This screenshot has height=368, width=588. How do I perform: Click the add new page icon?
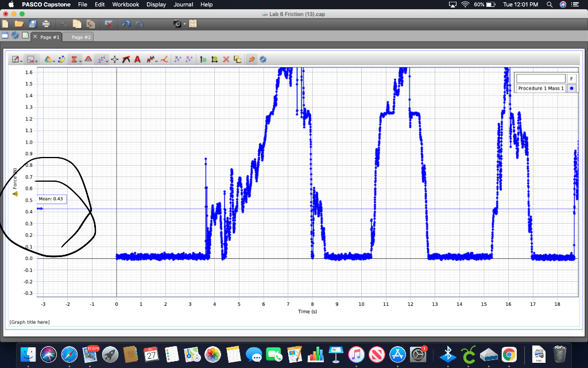(25, 35)
